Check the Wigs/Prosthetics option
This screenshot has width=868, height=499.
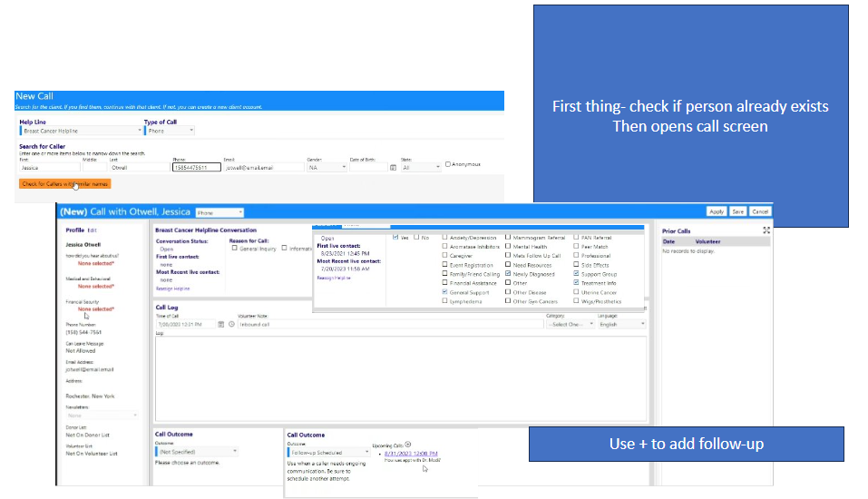point(576,300)
